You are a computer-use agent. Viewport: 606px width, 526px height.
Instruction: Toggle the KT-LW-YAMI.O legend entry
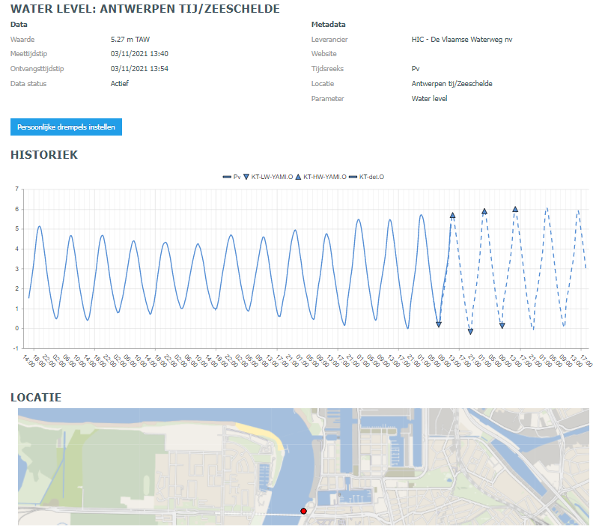pyautogui.click(x=268, y=177)
